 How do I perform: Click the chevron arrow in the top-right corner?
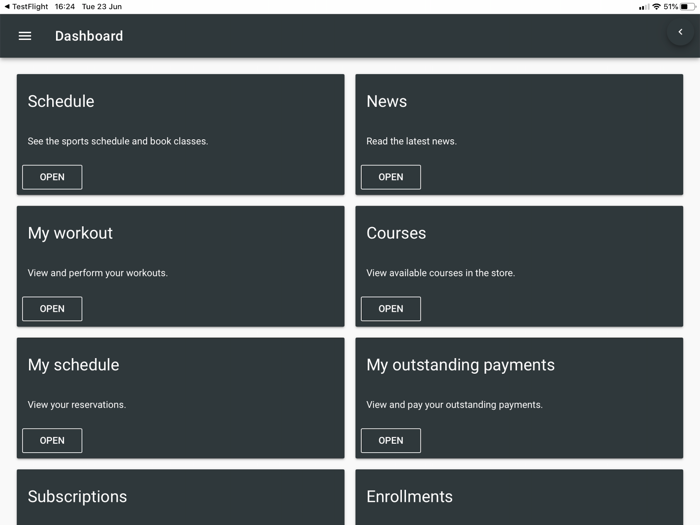[x=680, y=32]
